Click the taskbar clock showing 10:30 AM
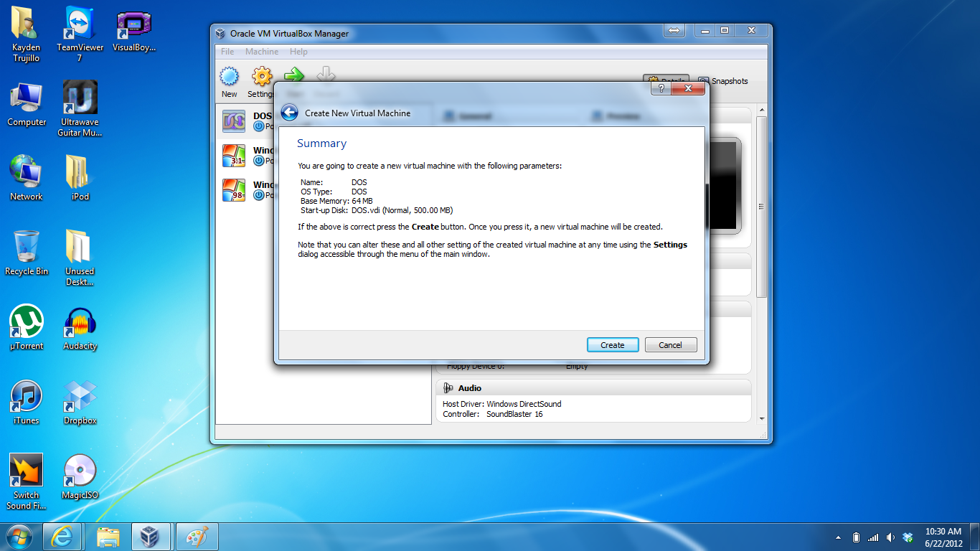The image size is (980, 551). [x=943, y=537]
